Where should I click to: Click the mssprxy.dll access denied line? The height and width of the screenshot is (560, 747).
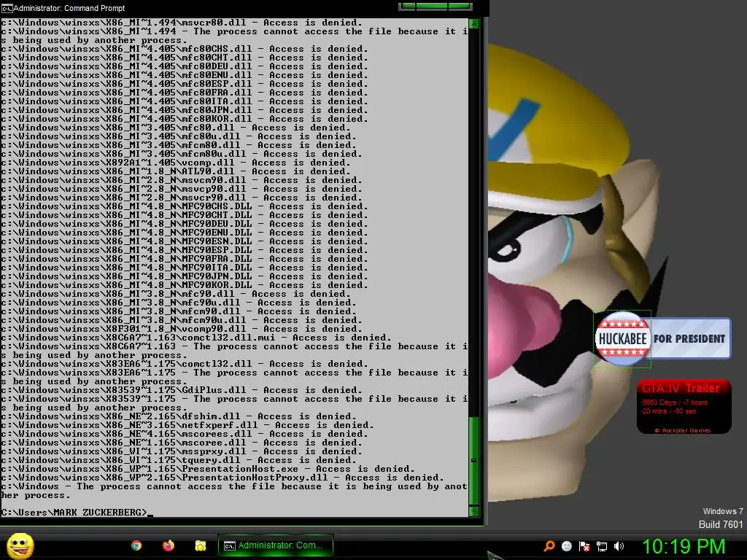[182, 451]
